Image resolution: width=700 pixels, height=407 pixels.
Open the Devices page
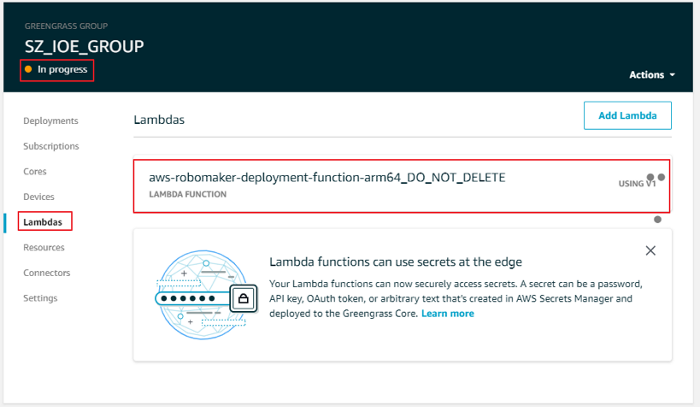pos(39,197)
